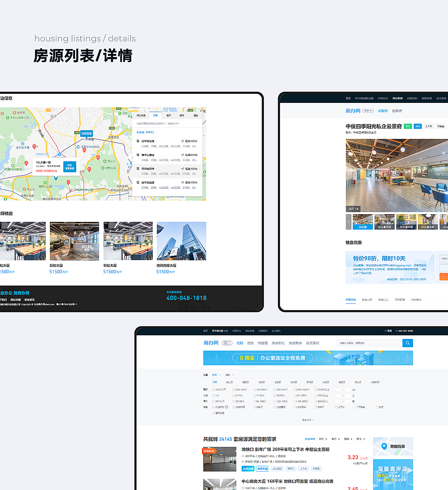
Task: Click the 商办网 logo in top-right window
Action: (x=353, y=111)
